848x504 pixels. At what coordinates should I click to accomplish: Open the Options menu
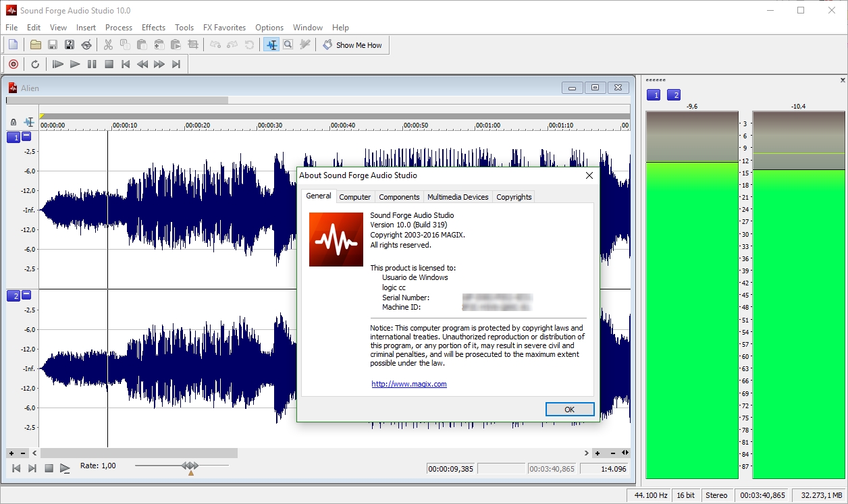tap(269, 28)
